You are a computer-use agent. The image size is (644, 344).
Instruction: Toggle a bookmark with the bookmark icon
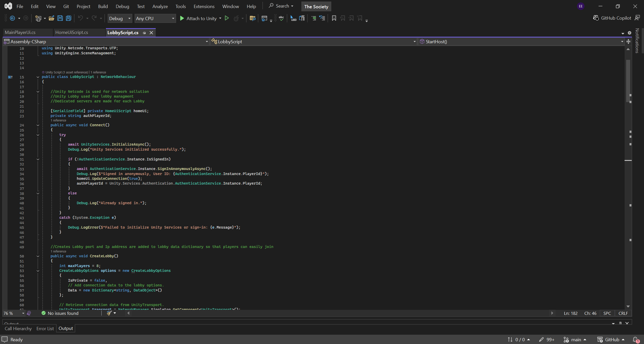(x=334, y=18)
